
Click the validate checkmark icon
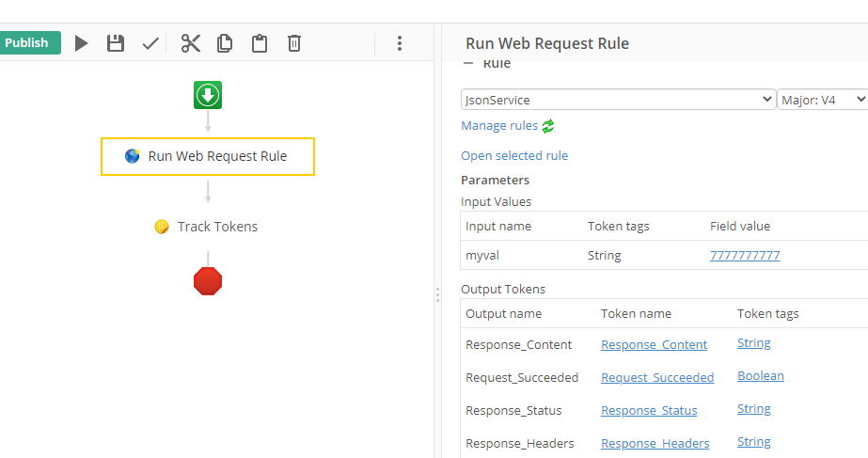coord(150,43)
